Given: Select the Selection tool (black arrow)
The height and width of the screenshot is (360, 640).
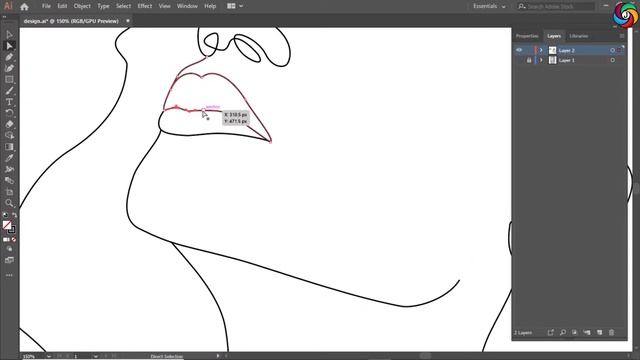Looking at the screenshot, I should click(9, 35).
